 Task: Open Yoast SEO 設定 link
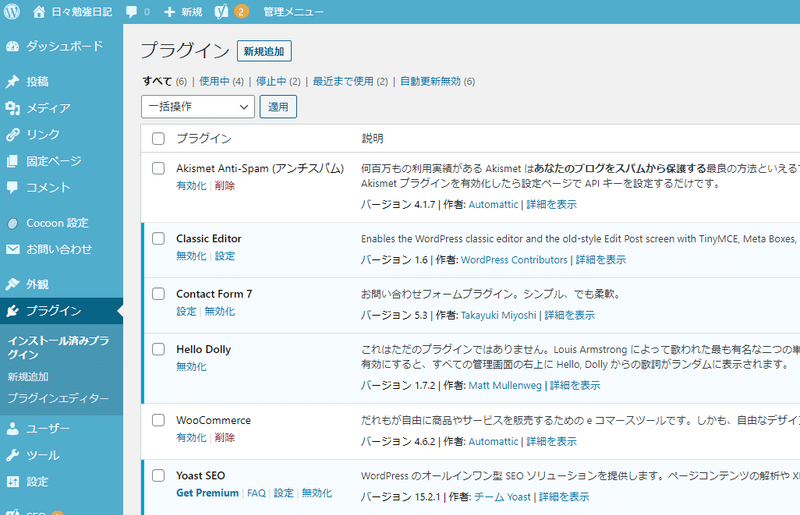click(x=284, y=493)
